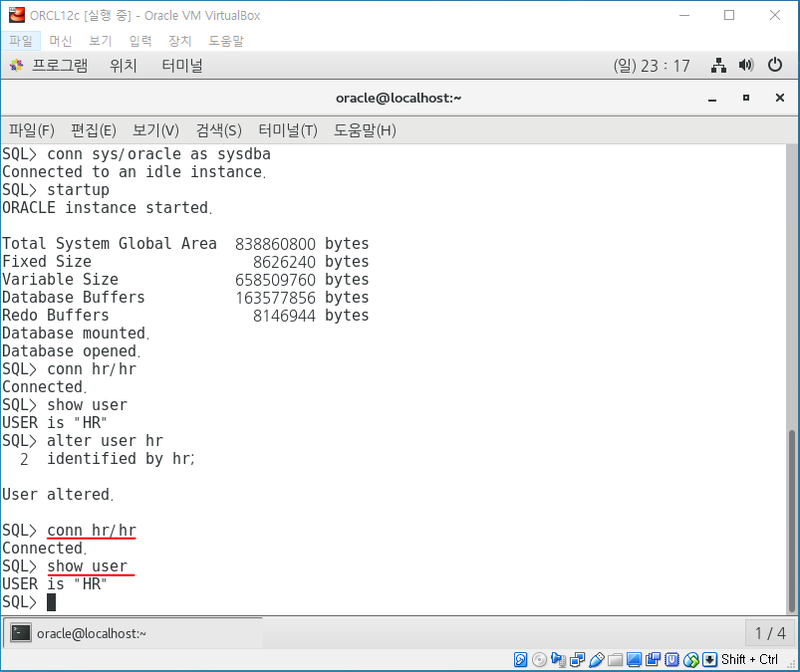
Task: Click the mouse integration status icon
Action: 690,659
